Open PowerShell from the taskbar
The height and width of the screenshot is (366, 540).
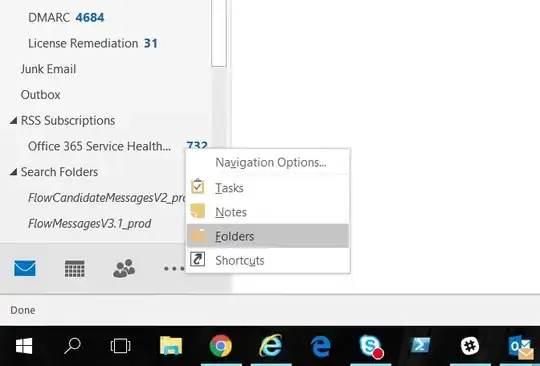(x=420, y=345)
